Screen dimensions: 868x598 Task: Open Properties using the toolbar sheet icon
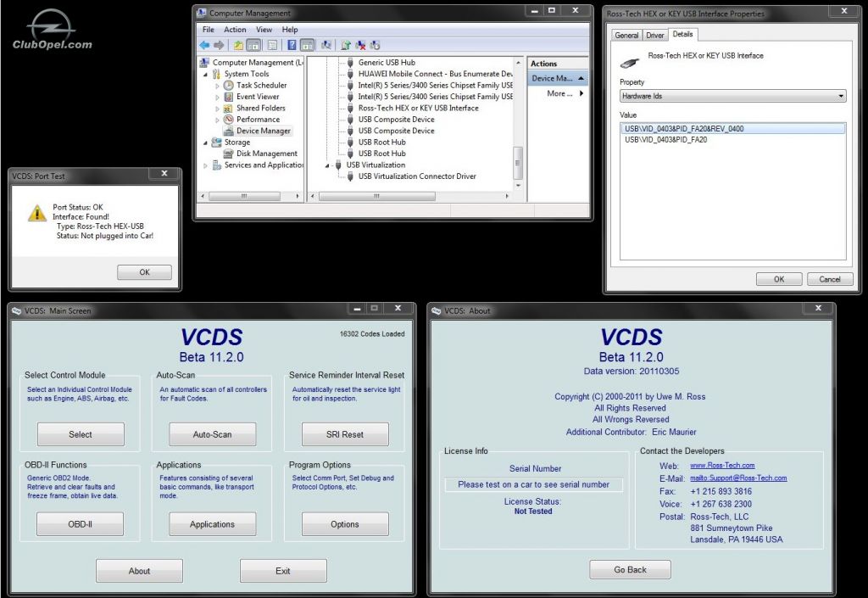[272, 46]
